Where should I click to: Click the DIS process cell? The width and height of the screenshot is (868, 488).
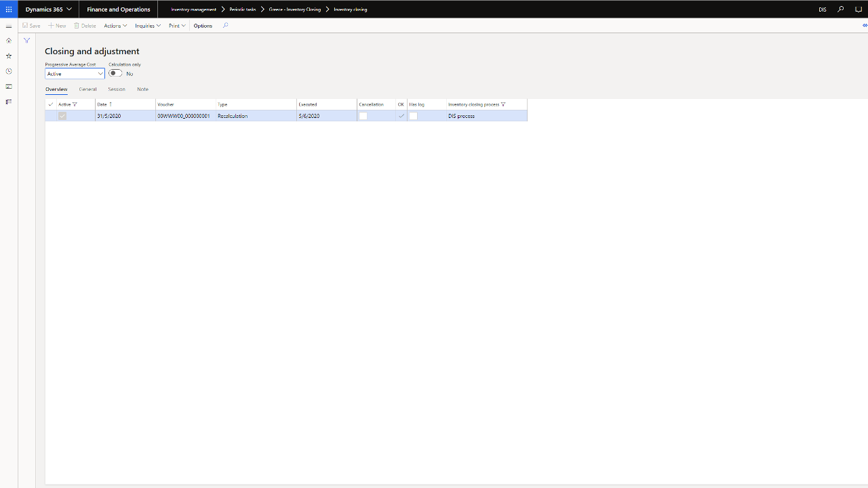[486, 116]
